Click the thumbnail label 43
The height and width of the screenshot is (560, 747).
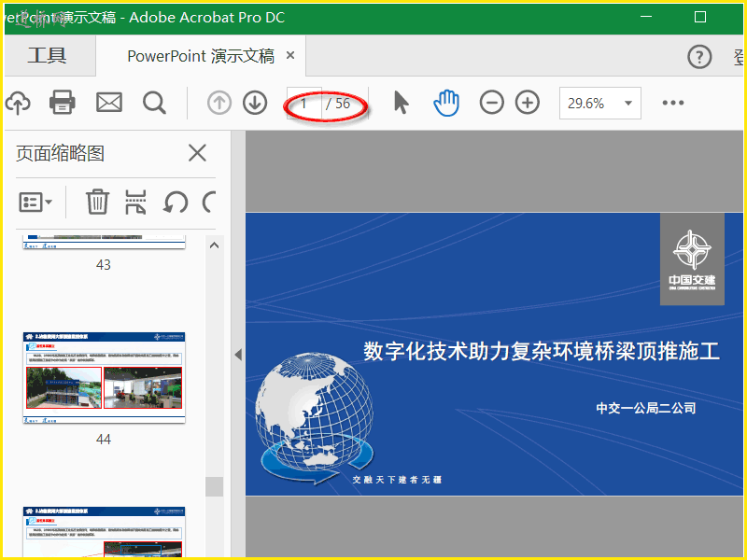pos(104,265)
